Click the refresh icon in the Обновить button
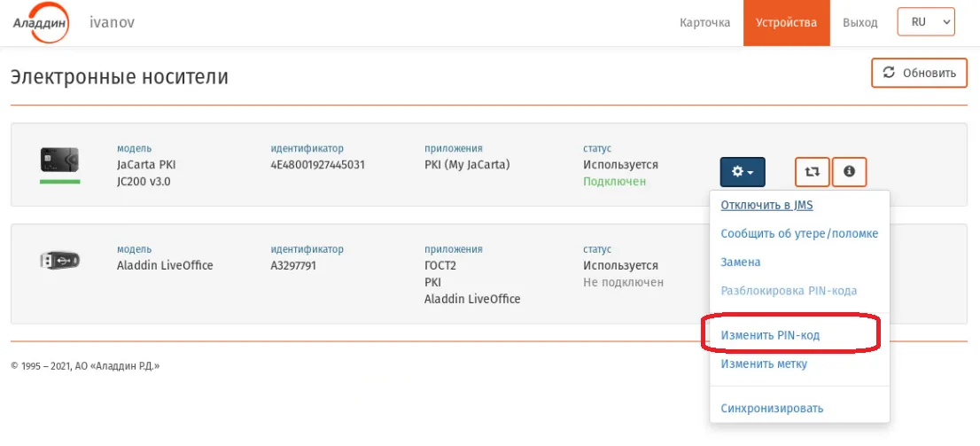 pos(888,73)
